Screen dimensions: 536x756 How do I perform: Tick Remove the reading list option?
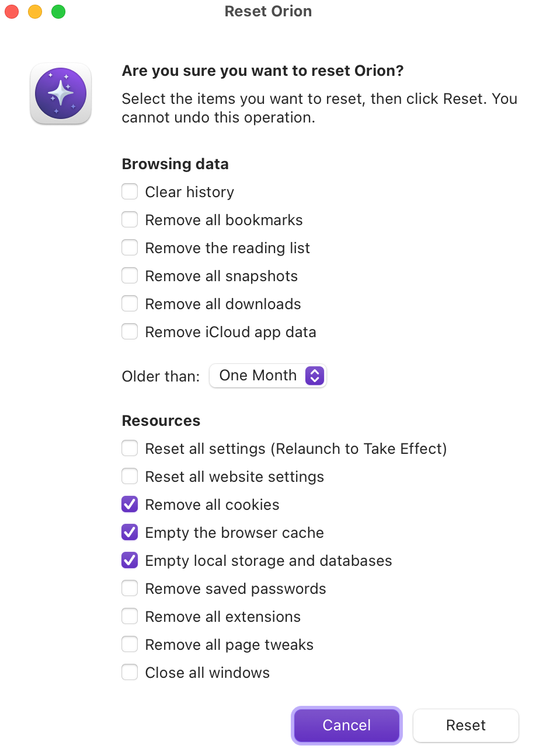pos(130,248)
